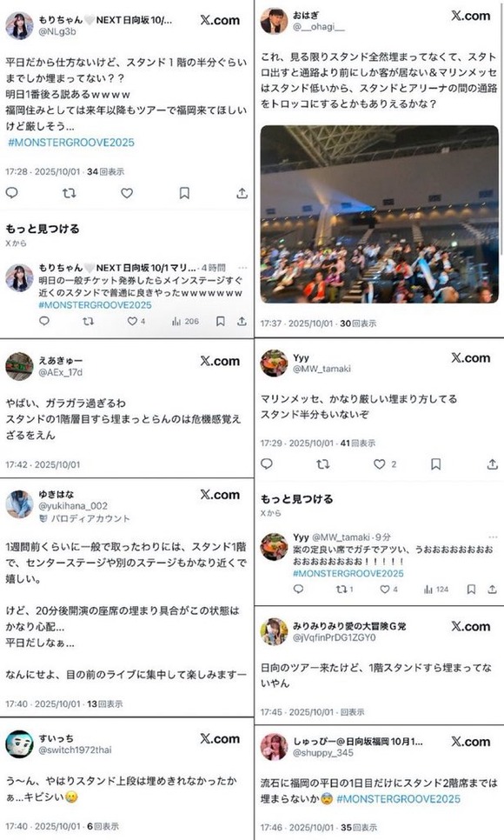
Task: Open more options on もりちゃん's 4時間 tweet
Action: click(242, 267)
